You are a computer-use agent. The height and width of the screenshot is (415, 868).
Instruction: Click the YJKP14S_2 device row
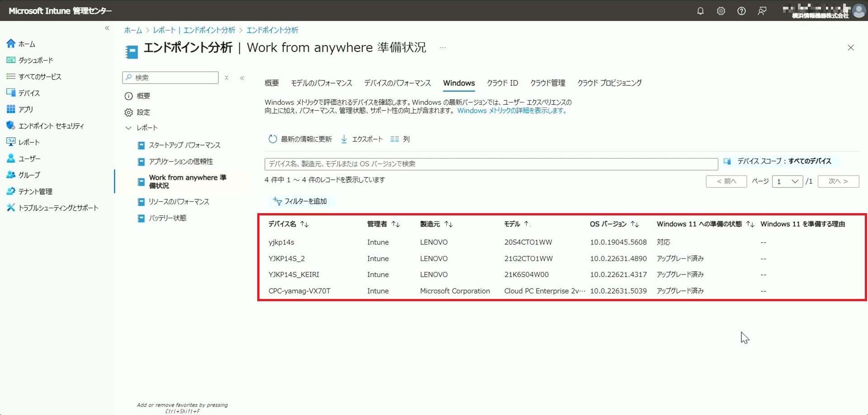(561, 259)
